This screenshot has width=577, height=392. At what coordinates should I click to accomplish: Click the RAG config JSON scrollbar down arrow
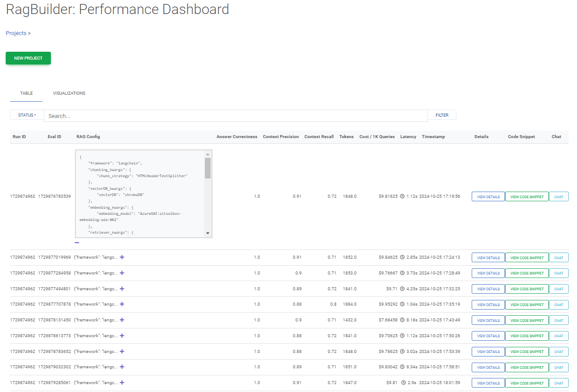click(x=208, y=233)
